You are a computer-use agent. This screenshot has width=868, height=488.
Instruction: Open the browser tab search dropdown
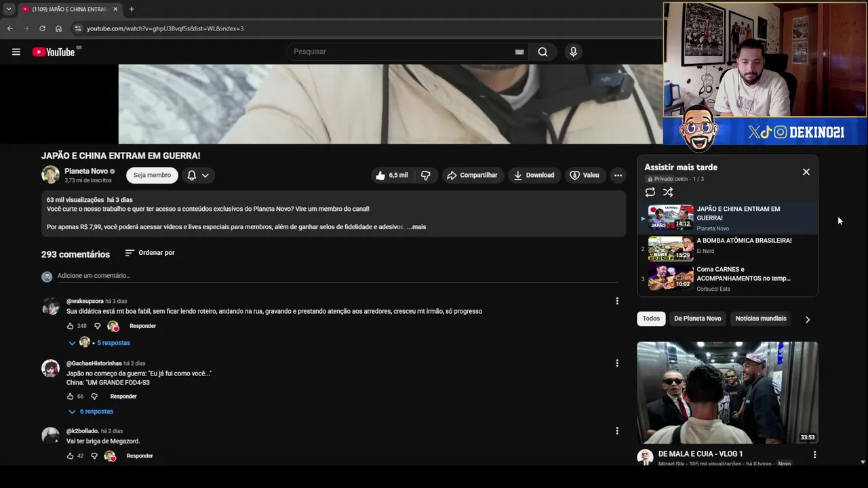pos(9,9)
